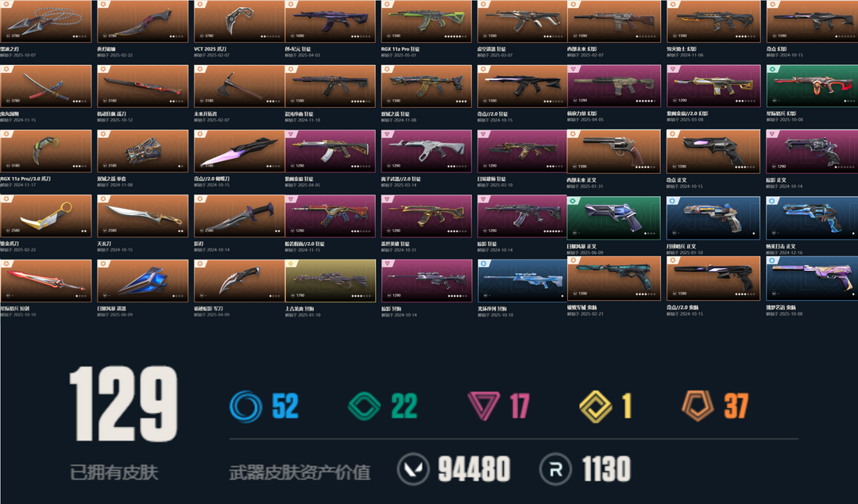Click the yellow Ultra tier icon beside 1
The height and width of the screenshot is (504, 858).
[595, 406]
